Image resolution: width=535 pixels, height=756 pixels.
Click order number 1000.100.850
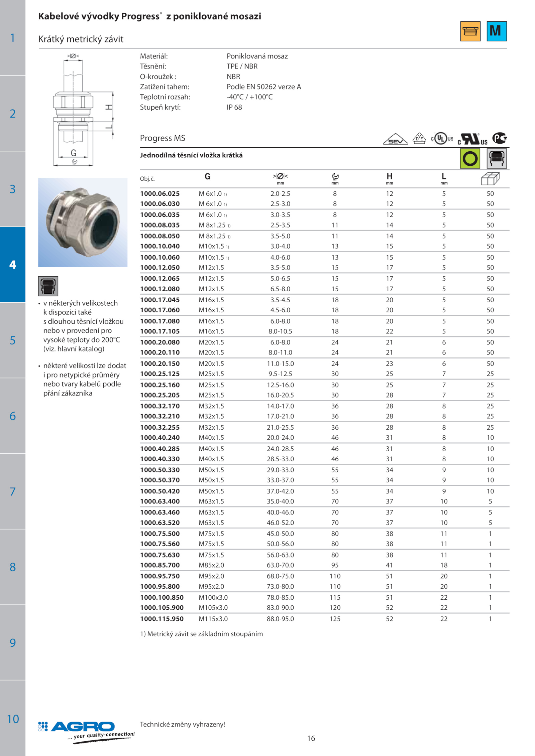click(x=162, y=598)
